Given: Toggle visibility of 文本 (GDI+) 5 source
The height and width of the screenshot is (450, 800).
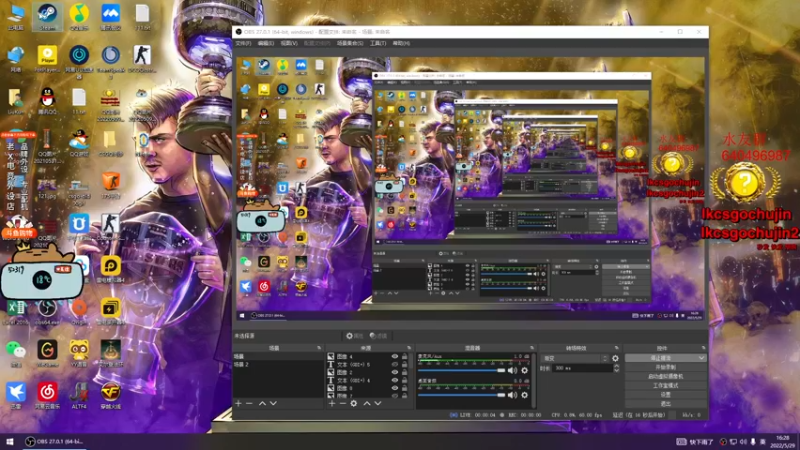Looking at the screenshot, I should [x=394, y=364].
